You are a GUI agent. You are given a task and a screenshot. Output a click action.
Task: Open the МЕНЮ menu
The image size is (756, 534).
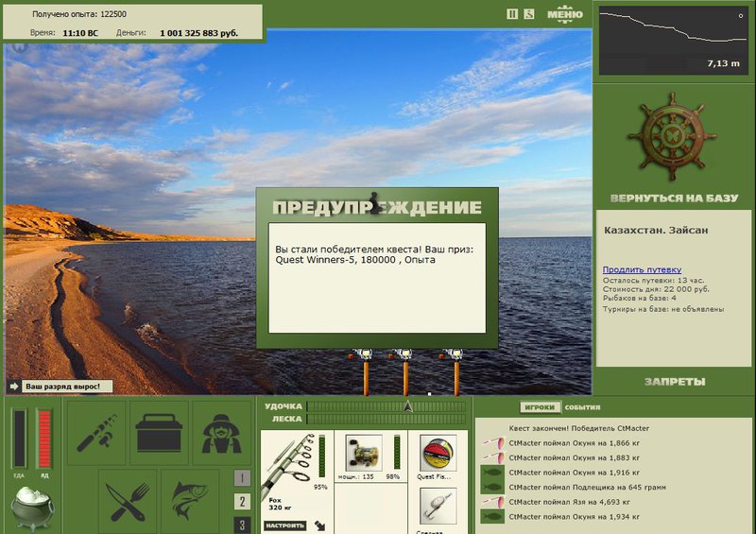564,14
